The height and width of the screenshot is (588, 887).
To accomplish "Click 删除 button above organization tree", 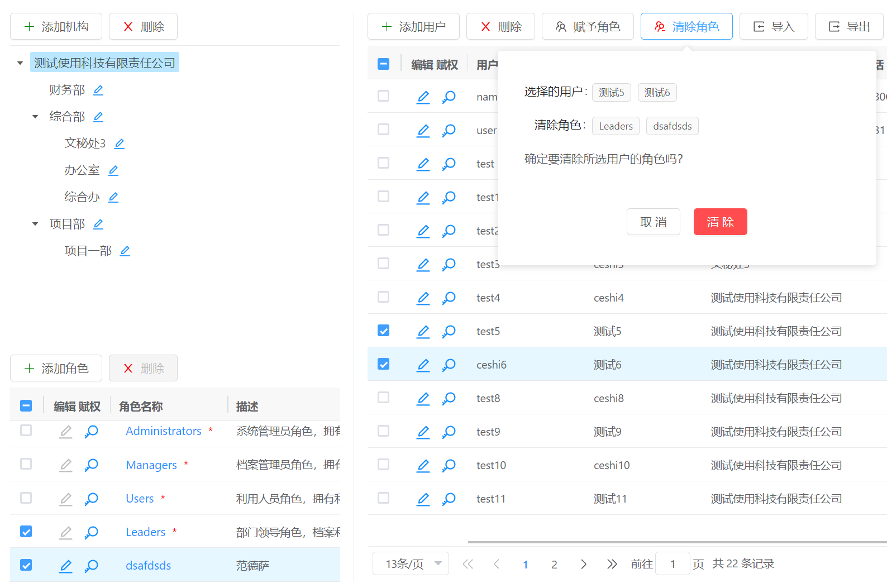I will click(143, 26).
